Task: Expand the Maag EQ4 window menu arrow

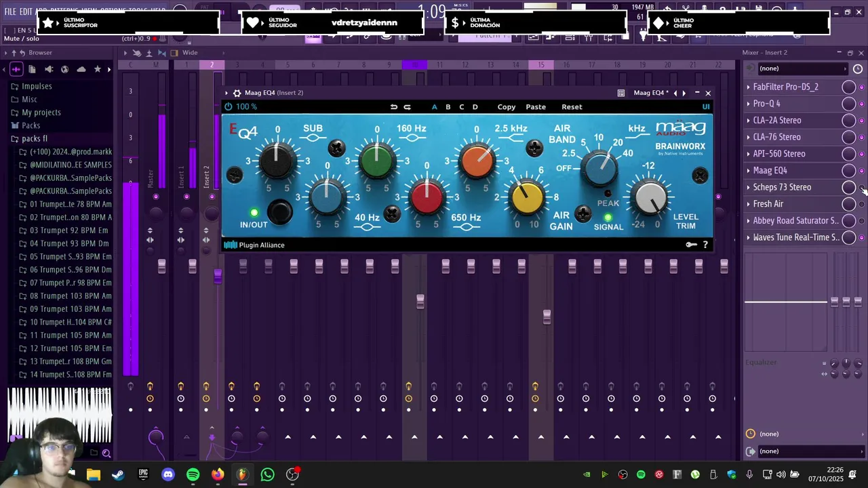Action: (x=226, y=93)
